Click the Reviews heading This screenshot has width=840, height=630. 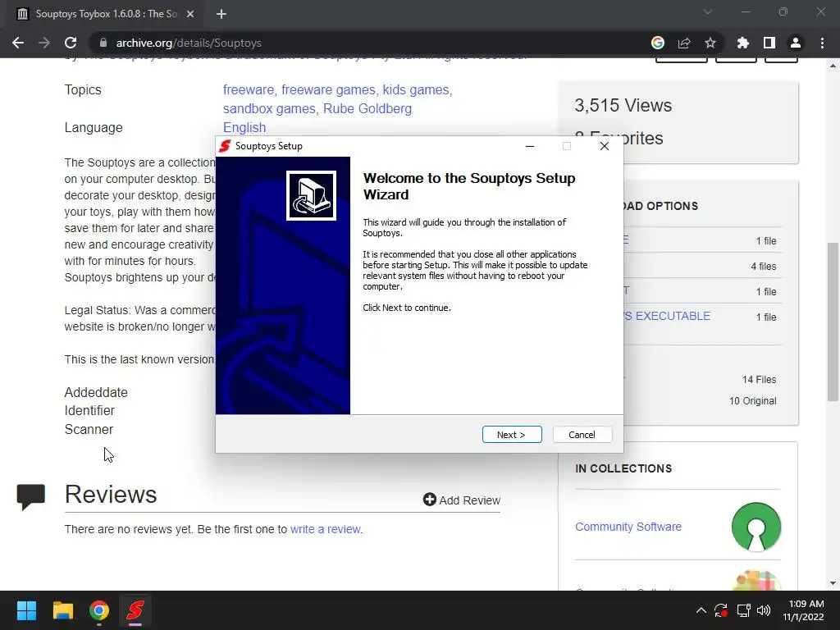click(x=111, y=494)
